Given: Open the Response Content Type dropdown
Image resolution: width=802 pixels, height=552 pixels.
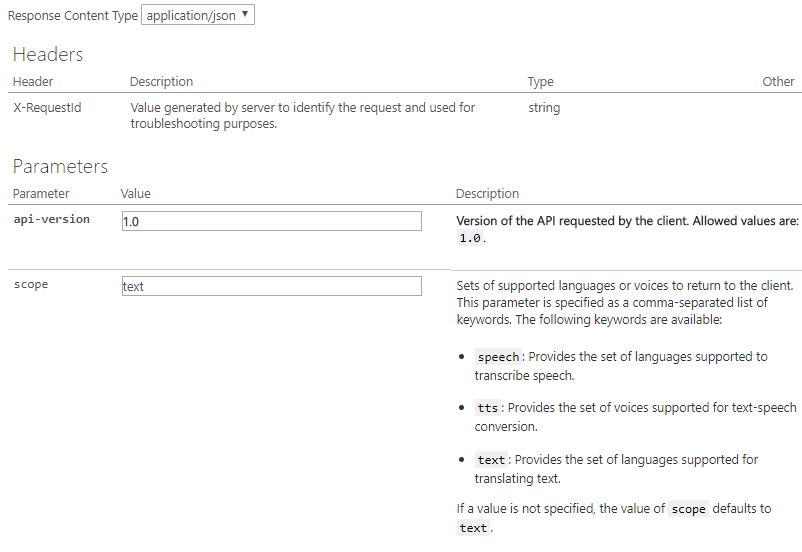Looking at the screenshot, I should point(198,15).
